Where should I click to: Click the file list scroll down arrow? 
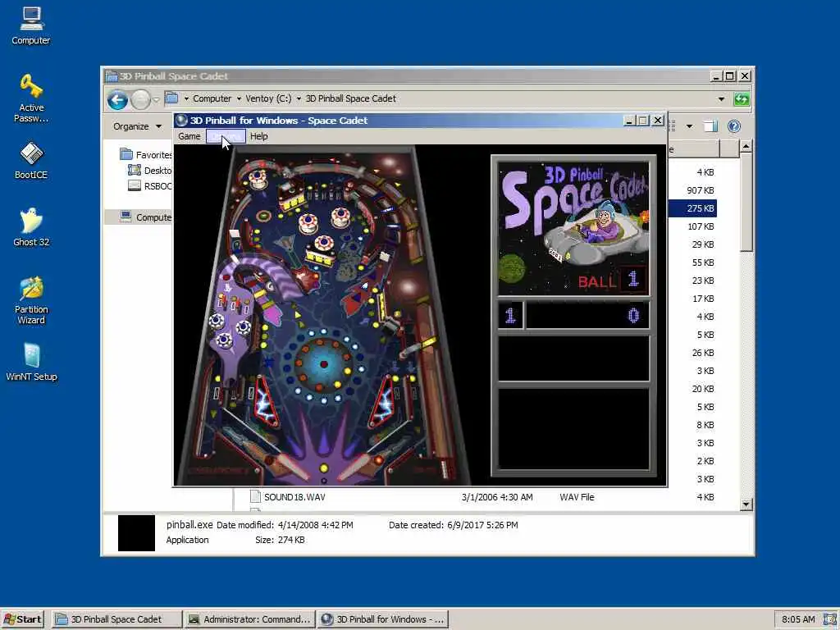tap(746, 504)
